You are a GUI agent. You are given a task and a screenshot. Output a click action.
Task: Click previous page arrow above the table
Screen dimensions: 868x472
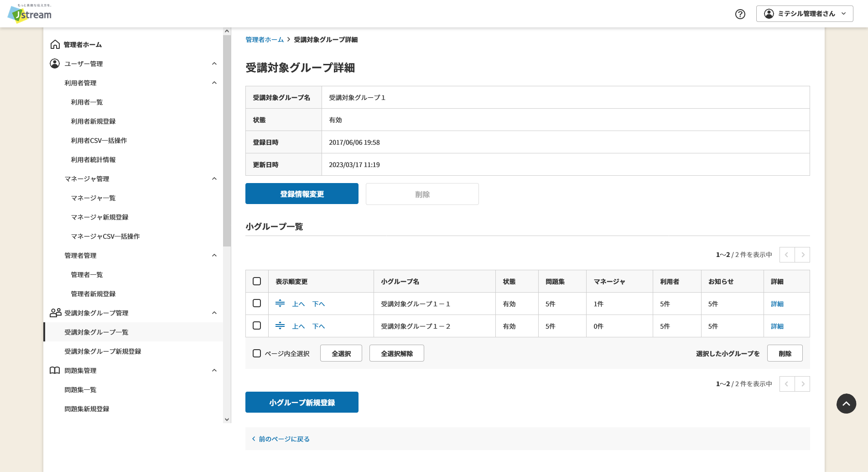(x=787, y=255)
